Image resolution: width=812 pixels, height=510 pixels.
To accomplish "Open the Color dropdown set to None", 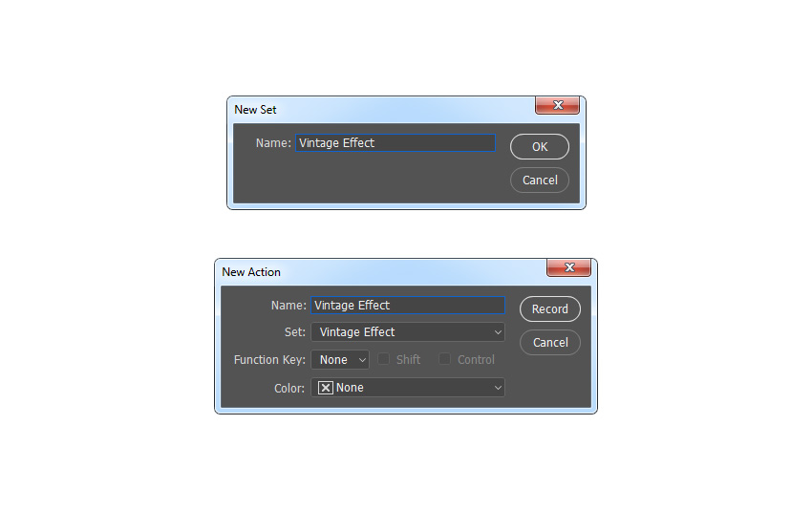I will pos(408,388).
